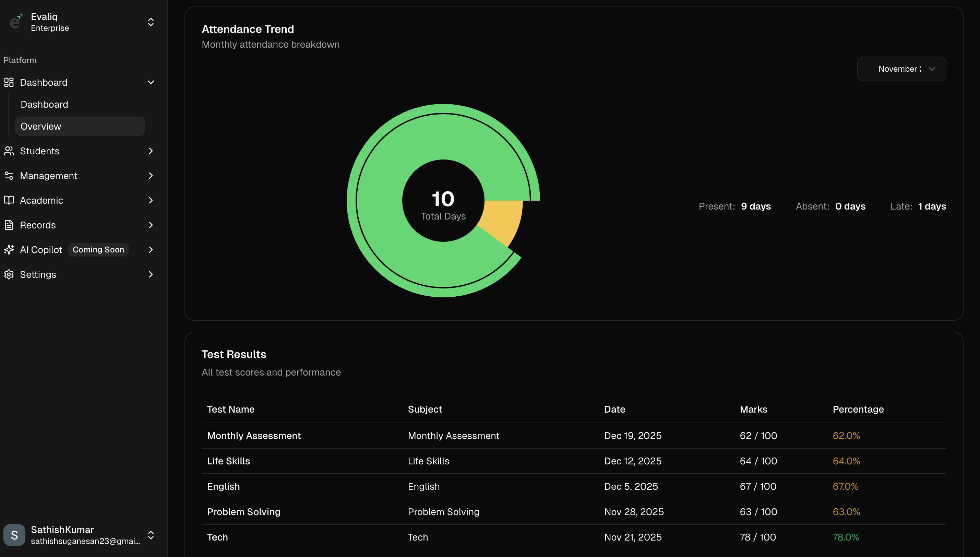The width and height of the screenshot is (980, 557).
Task: Click the Dashboard grid icon
Action: click(9, 82)
